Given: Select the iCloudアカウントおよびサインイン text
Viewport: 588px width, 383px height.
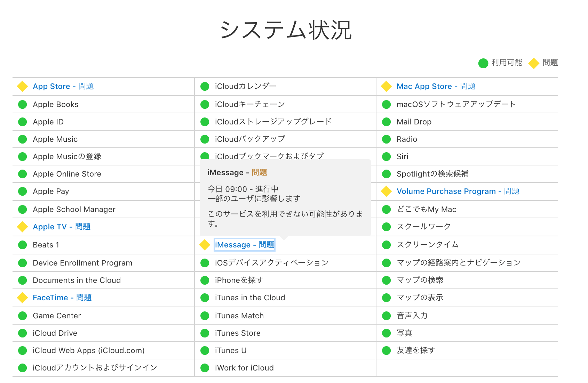Looking at the screenshot, I should point(95,368).
